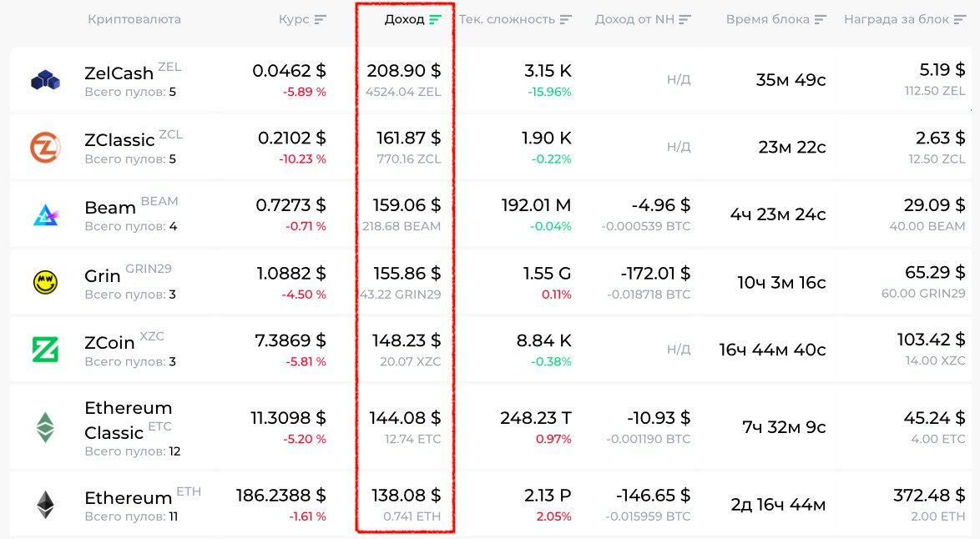Viewport: 980px width, 539px height.
Task: Click Grin price 1.0882 $
Action: (x=291, y=273)
